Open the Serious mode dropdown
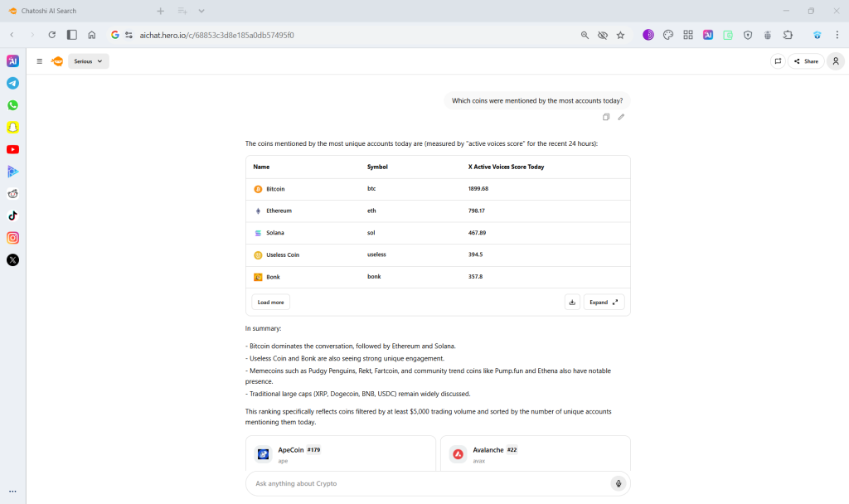Image resolution: width=849 pixels, height=504 pixels. (89, 61)
